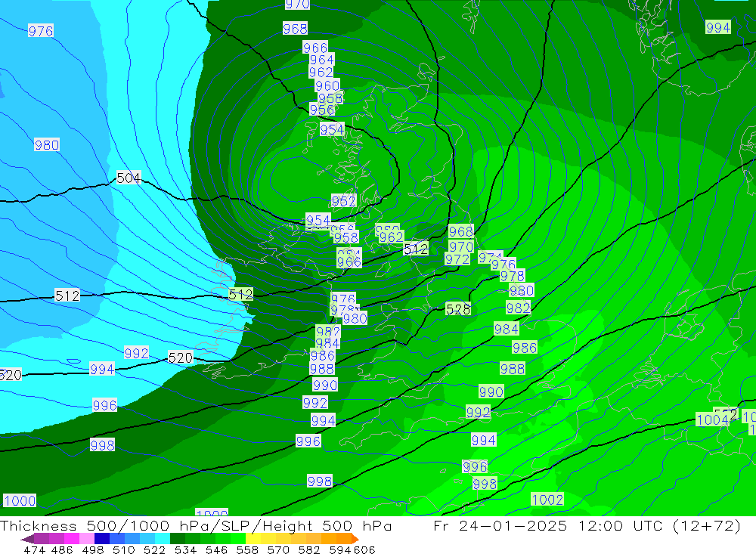Click the '1000' label in the lower-left corner
756x554 pixels.
pyautogui.click(x=20, y=500)
